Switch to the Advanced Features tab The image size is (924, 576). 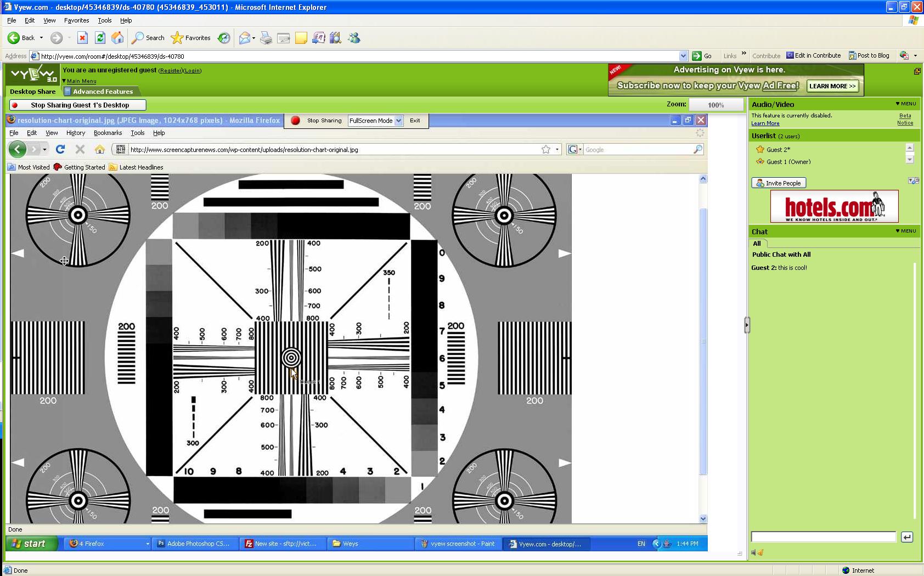[x=102, y=92]
